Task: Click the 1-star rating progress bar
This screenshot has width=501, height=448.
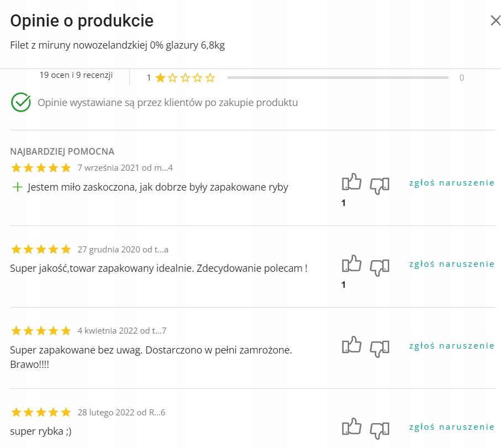Action: pyautogui.click(x=337, y=78)
